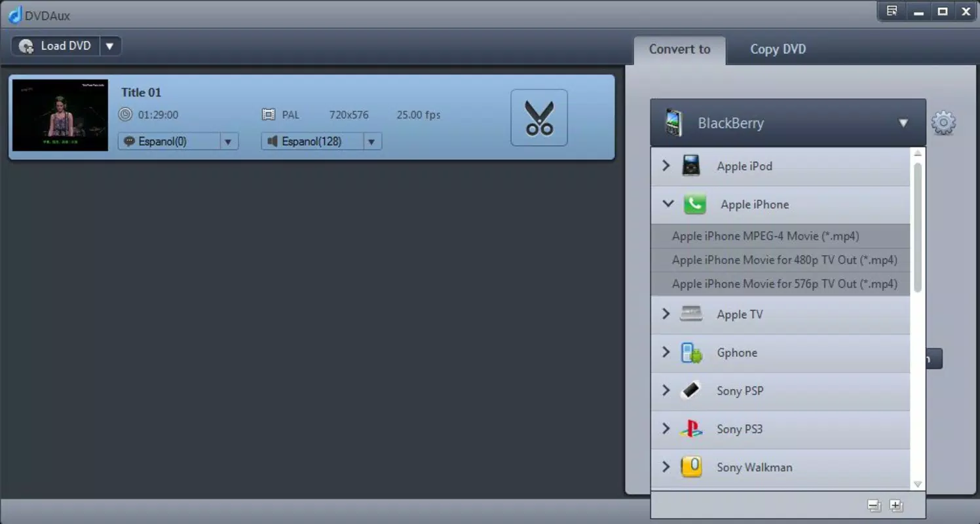Collapse the Apple iPhone group chevron
Screen dimensions: 980x524
[668, 204]
